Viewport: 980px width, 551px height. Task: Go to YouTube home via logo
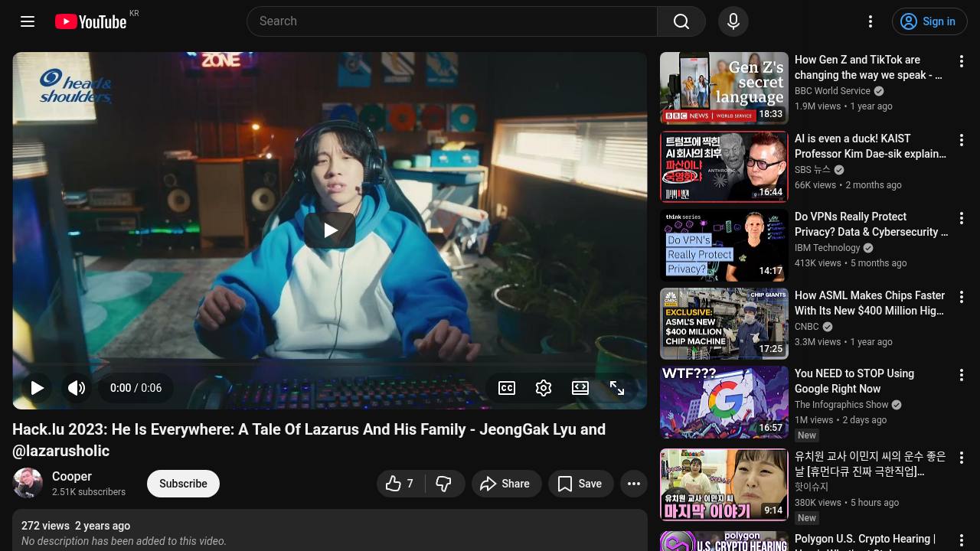point(90,21)
